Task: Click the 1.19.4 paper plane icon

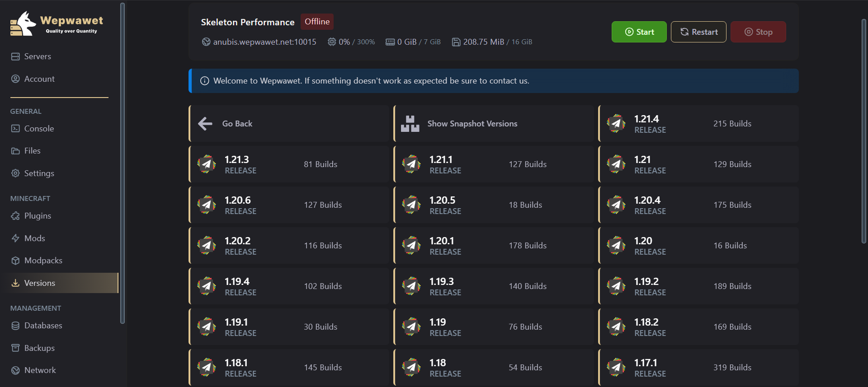Action: pyautogui.click(x=207, y=286)
